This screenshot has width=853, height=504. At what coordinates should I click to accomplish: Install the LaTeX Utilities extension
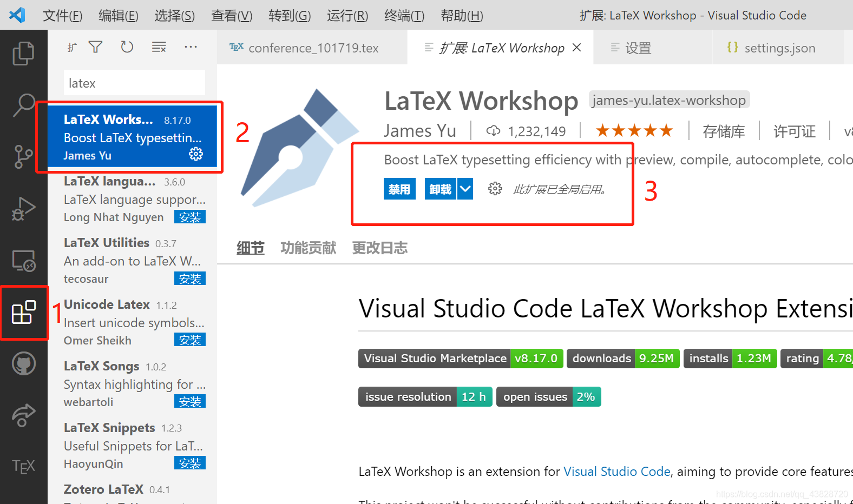[x=190, y=278]
